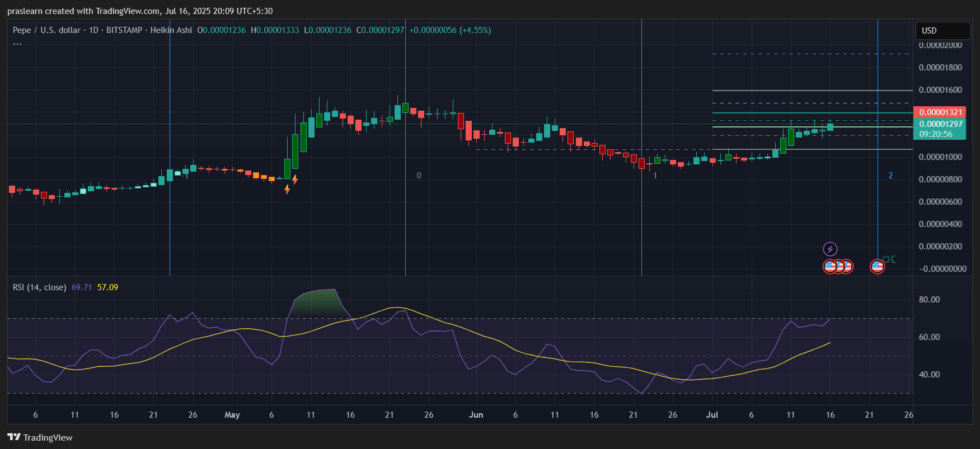
Task: Click the 09:20:56 bar countdown timer
Action: click(x=936, y=134)
